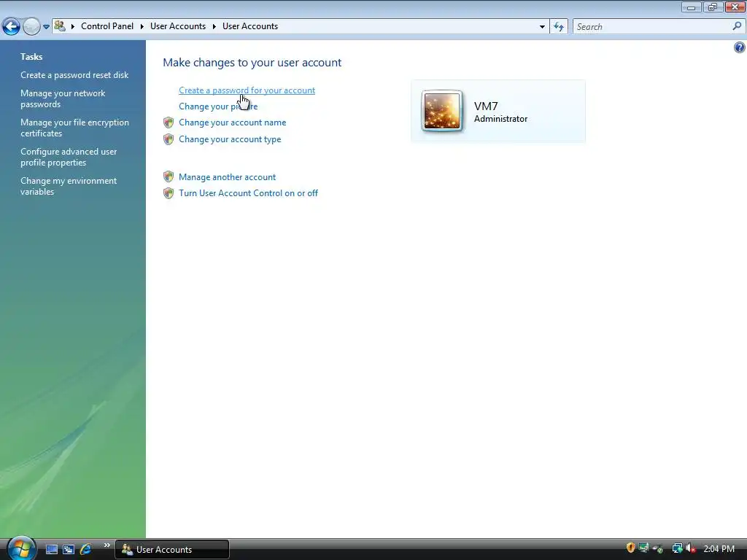
Task: Click the VM7 account picture thumbnail
Action: click(442, 111)
